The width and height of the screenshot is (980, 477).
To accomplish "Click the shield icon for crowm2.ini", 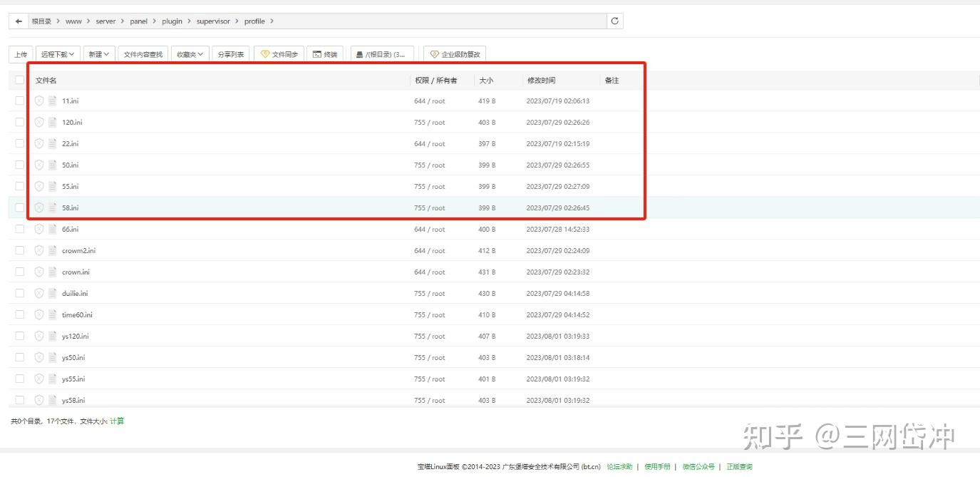I will 39,251.
